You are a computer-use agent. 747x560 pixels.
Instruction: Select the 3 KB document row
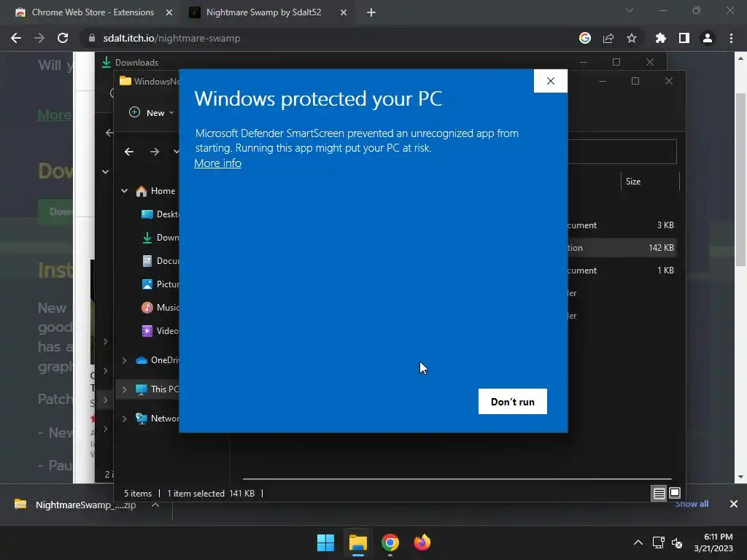point(622,225)
